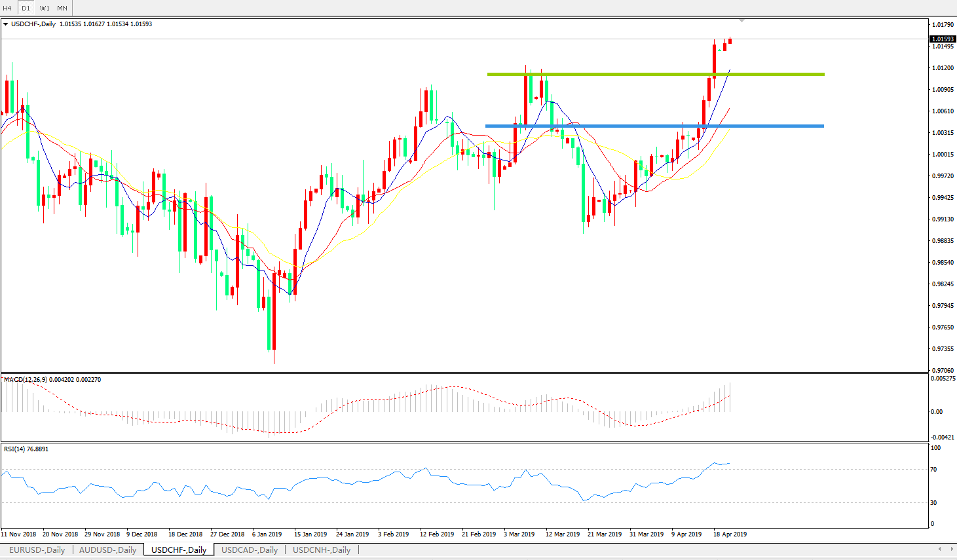
Task: Switch to the H4 timeframe
Action: pos(8,9)
